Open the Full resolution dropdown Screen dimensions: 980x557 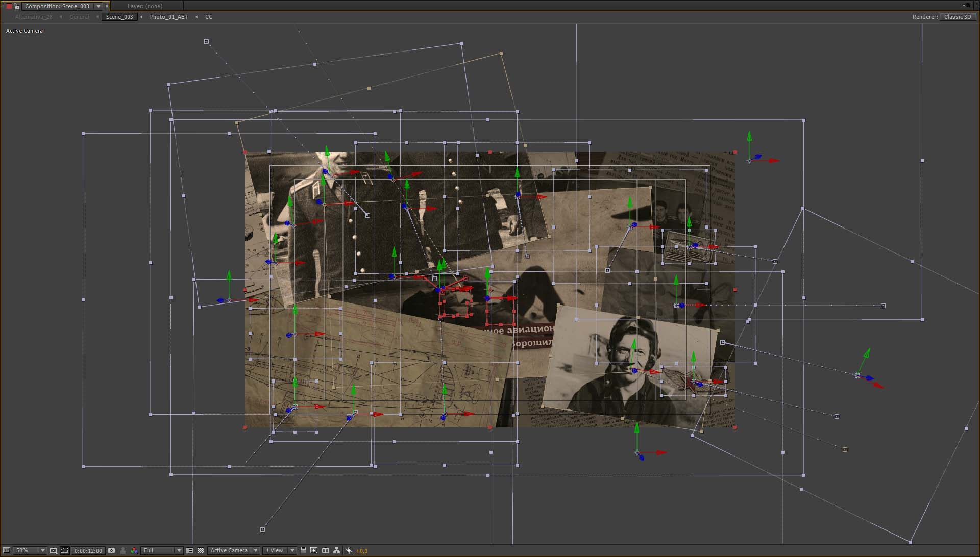(162, 551)
